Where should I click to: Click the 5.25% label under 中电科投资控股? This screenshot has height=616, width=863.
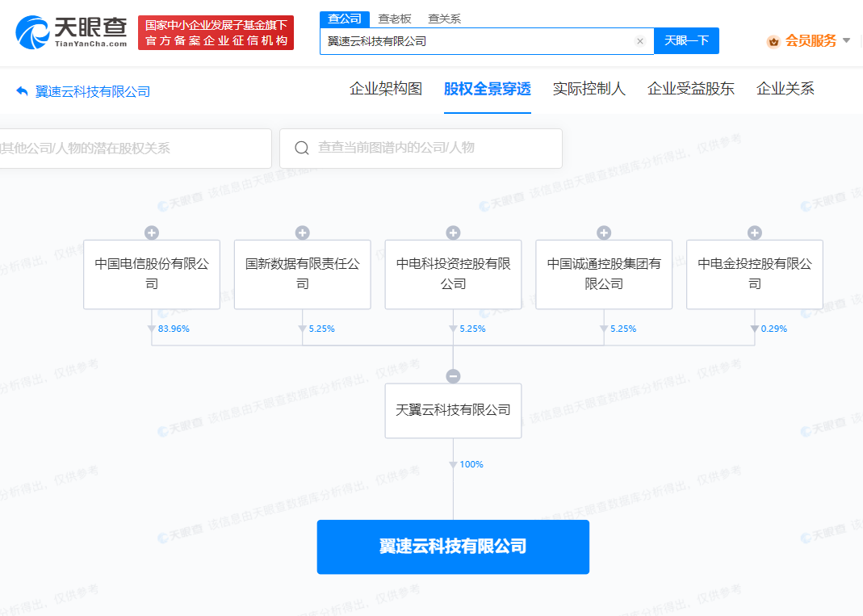[472, 329]
